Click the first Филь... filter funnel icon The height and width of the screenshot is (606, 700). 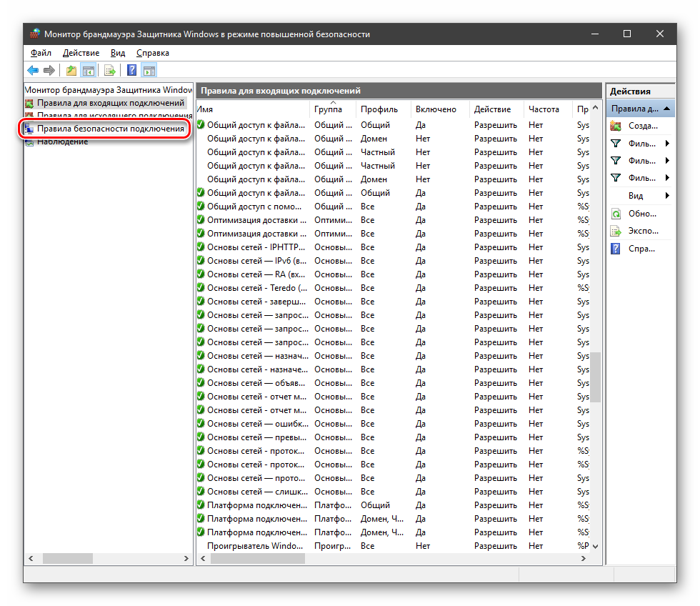point(616,144)
